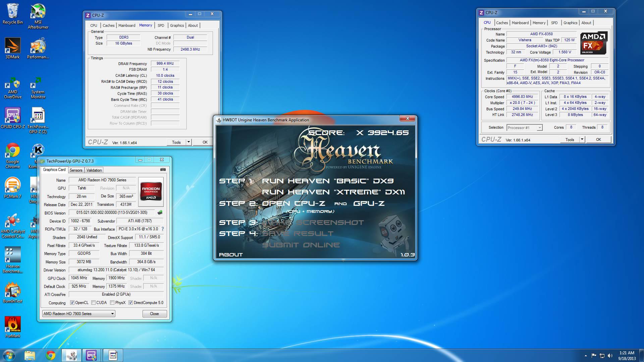Switch to Validation tab in GPU-Z
Screen dimensions: 644x362
coord(94,170)
